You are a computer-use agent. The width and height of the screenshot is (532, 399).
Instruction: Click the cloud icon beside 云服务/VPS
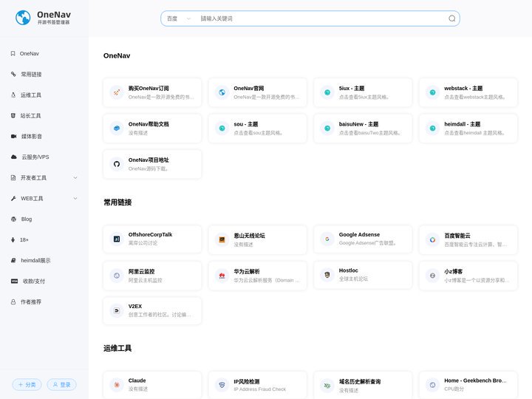click(x=14, y=157)
